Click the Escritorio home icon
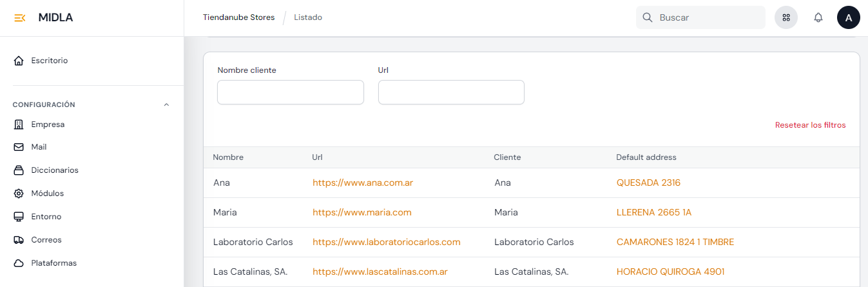The height and width of the screenshot is (287, 868). (19, 61)
